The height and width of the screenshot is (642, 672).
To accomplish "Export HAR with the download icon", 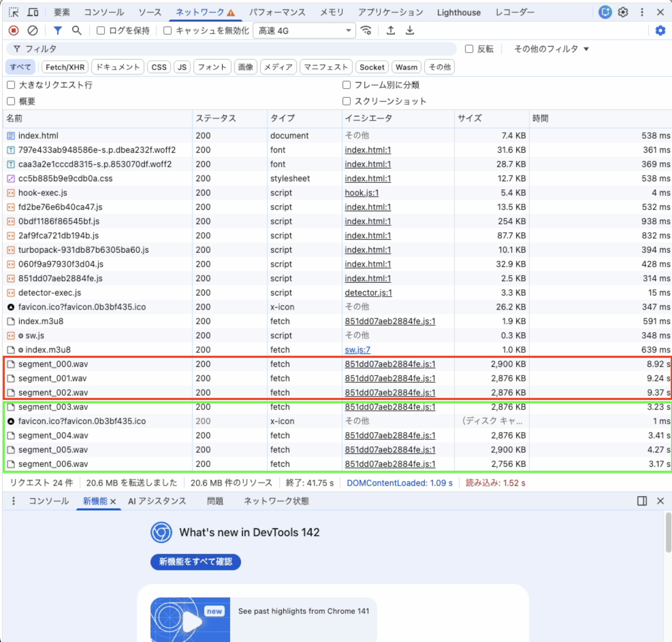I will pyautogui.click(x=410, y=30).
